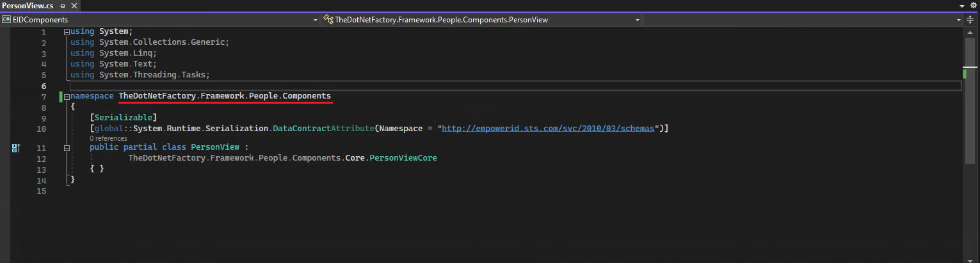Open the tab settings gear
The image size is (980, 263).
pyautogui.click(x=973, y=6)
